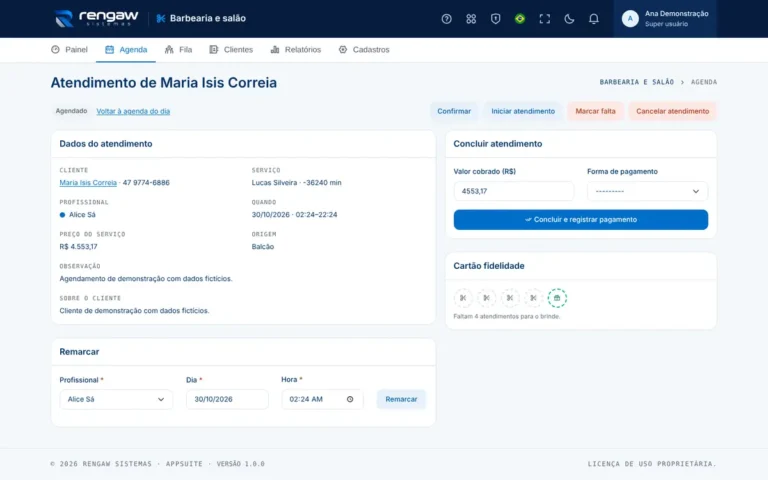Click first loyalty card scissors stamp
The height and width of the screenshot is (480, 768).
463,298
